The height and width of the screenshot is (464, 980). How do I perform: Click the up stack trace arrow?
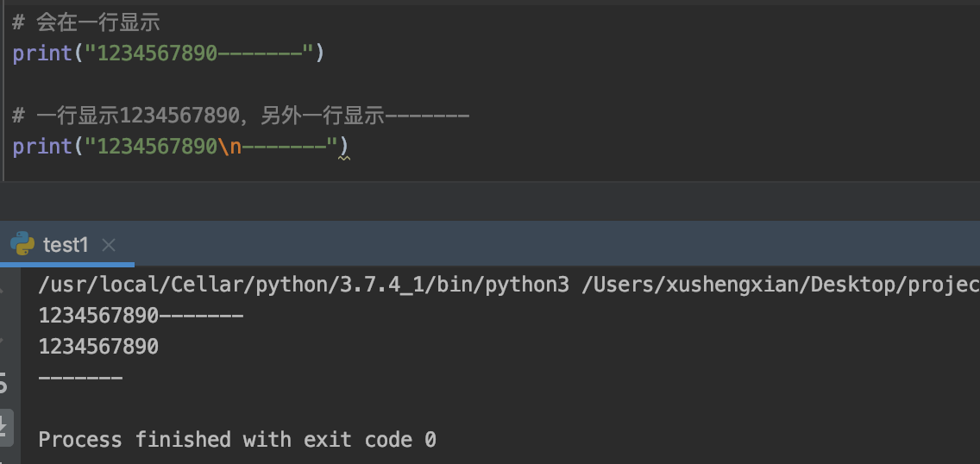[4, 287]
